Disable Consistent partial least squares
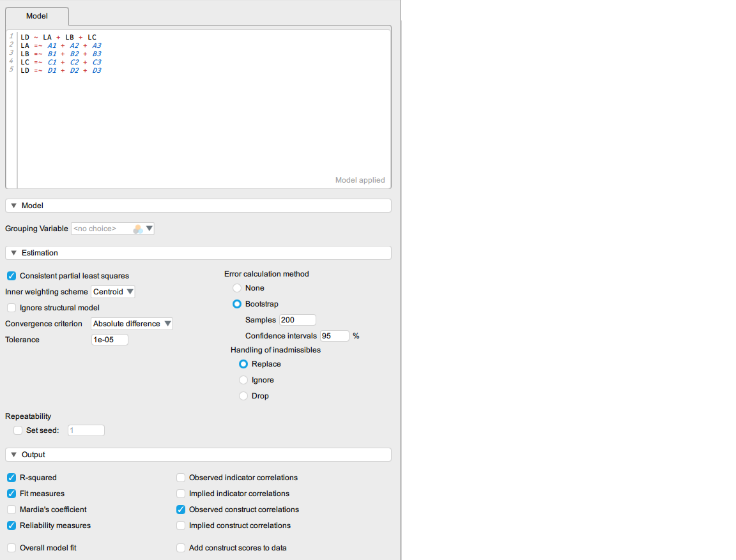This screenshot has width=736, height=560. click(x=11, y=276)
